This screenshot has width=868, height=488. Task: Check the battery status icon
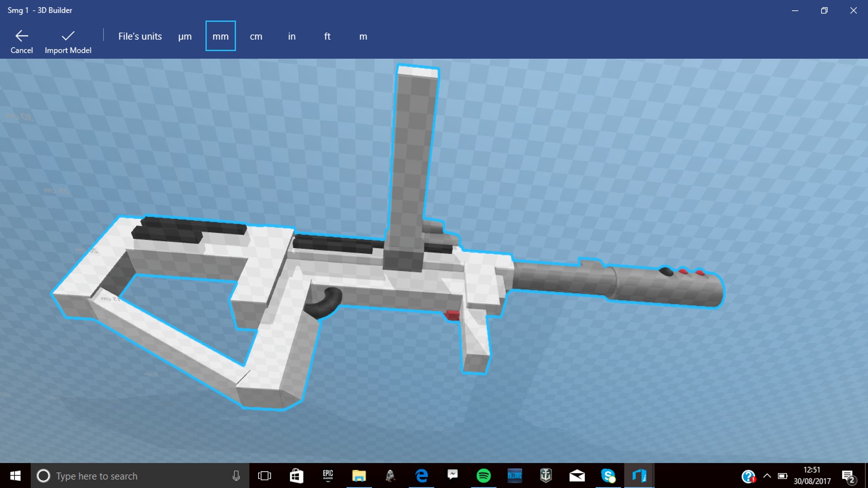tap(783, 476)
